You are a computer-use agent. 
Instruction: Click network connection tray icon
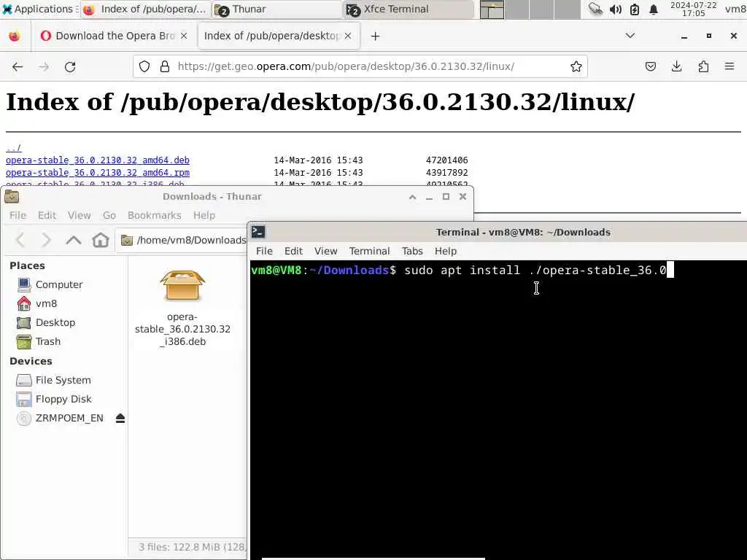pyautogui.click(x=595, y=9)
